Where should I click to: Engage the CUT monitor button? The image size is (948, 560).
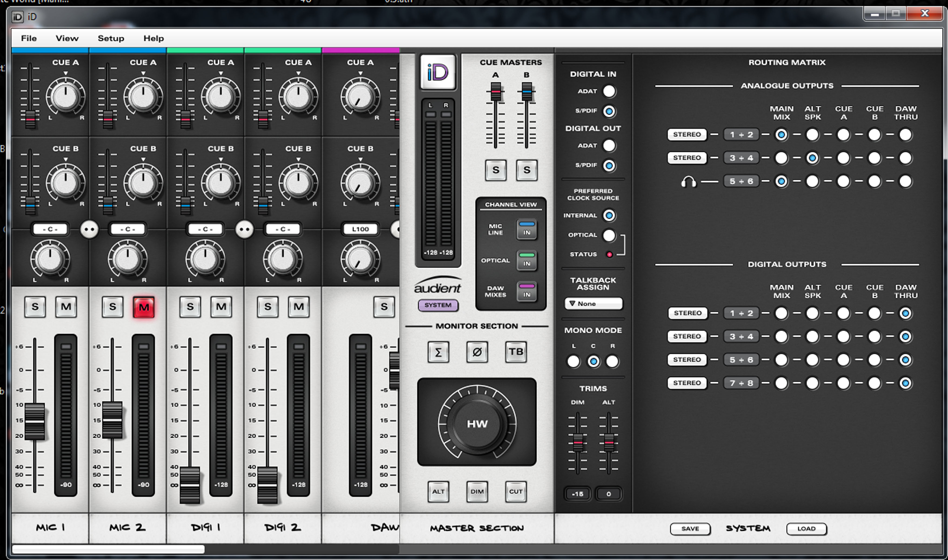click(516, 492)
